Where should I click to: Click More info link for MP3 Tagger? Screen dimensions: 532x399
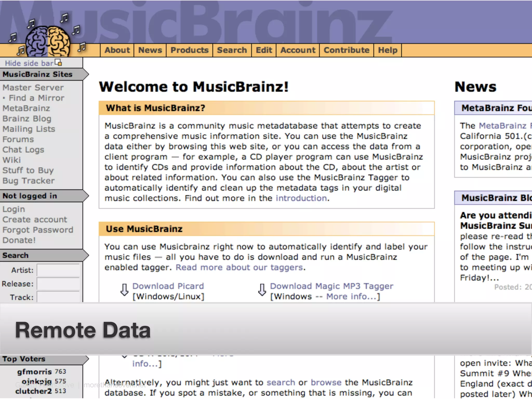click(351, 296)
